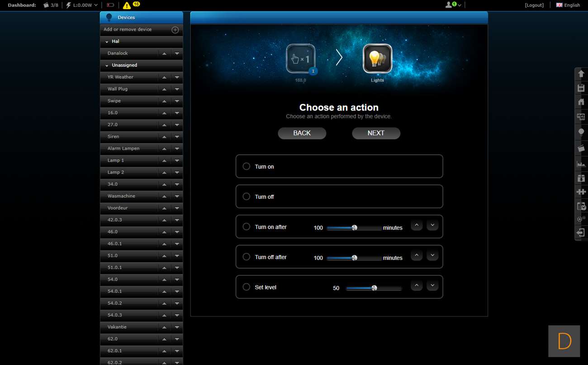Select the Set level radio option
This screenshot has height=365, width=588.
click(247, 287)
